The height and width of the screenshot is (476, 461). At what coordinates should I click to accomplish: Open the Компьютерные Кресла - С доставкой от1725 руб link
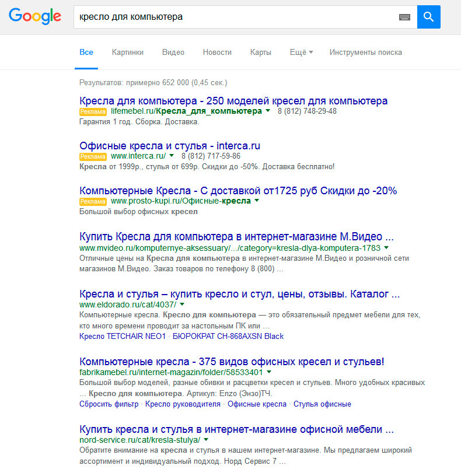(238, 190)
